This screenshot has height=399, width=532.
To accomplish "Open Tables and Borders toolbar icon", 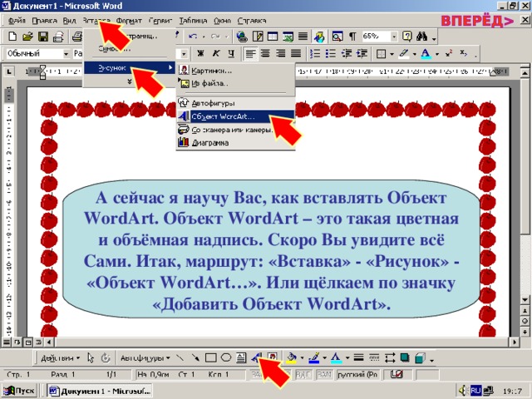I will pos(258,37).
